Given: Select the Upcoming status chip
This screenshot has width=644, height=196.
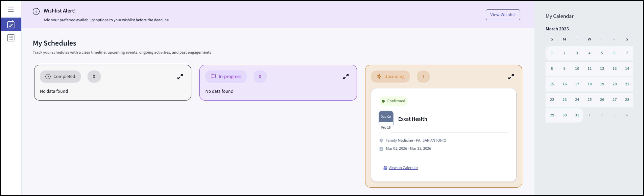Looking at the screenshot, I should click(x=390, y=77).
